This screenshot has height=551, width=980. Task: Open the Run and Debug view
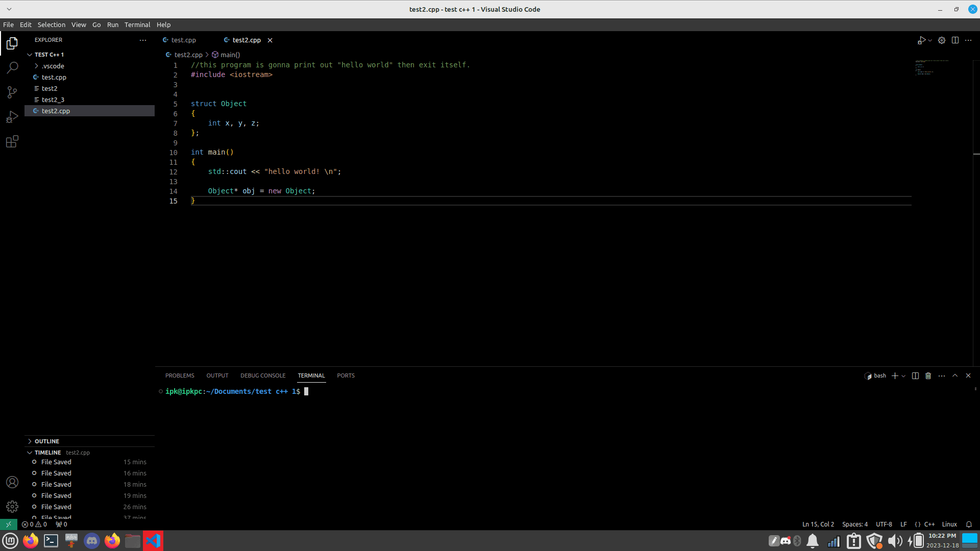tap(12, 117)
